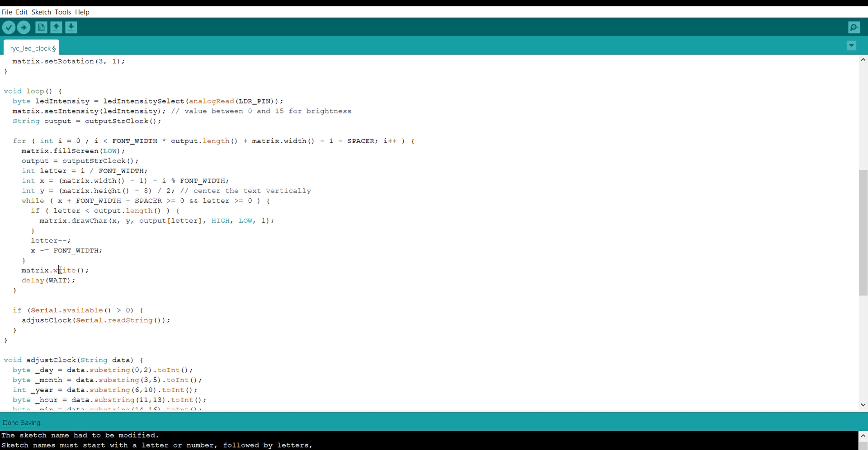The image size is (868, 450).
Task: Click 'x -= FONT_WIDTH;' statement
Action: click(66, 250)
